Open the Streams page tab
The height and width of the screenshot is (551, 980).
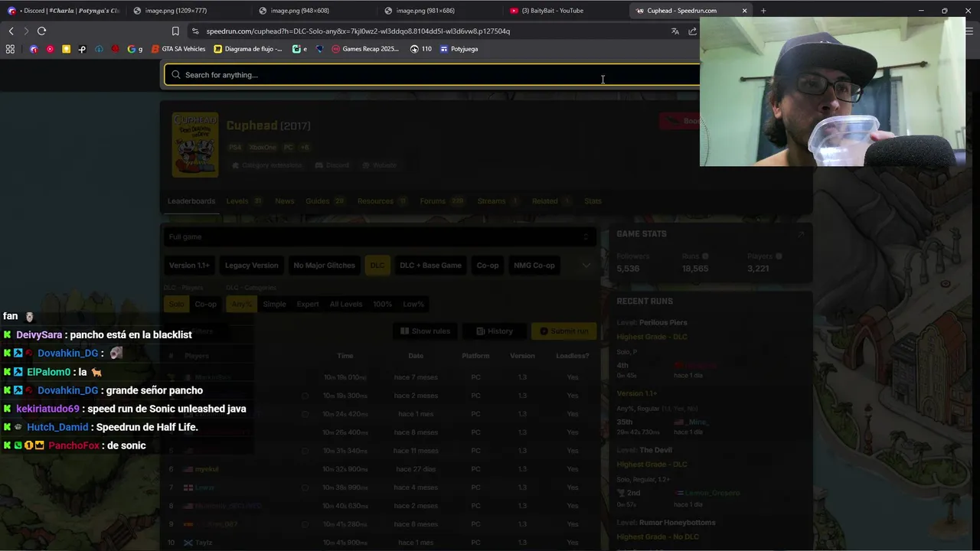tap(498, 201)
